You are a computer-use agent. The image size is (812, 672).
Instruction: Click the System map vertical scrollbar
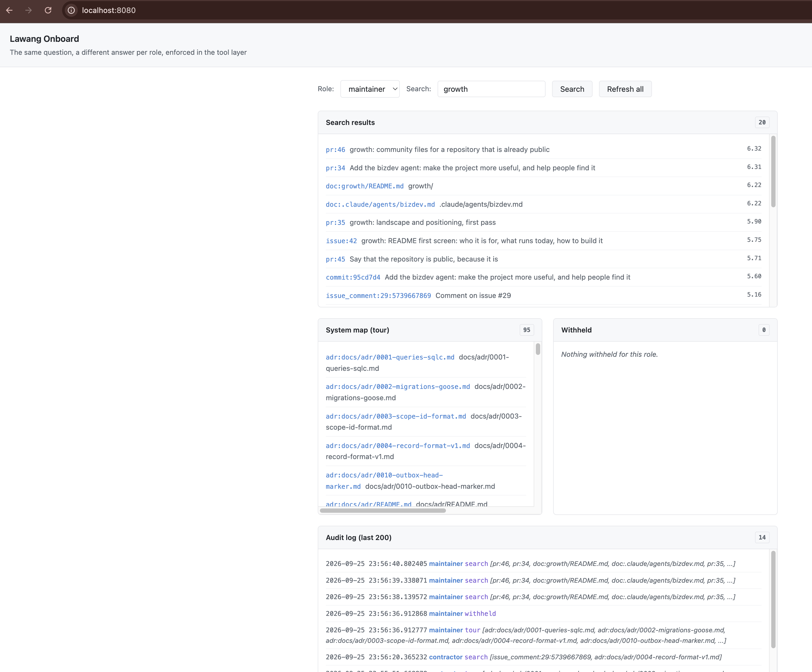pyautogui.click(x=537, y=349)
